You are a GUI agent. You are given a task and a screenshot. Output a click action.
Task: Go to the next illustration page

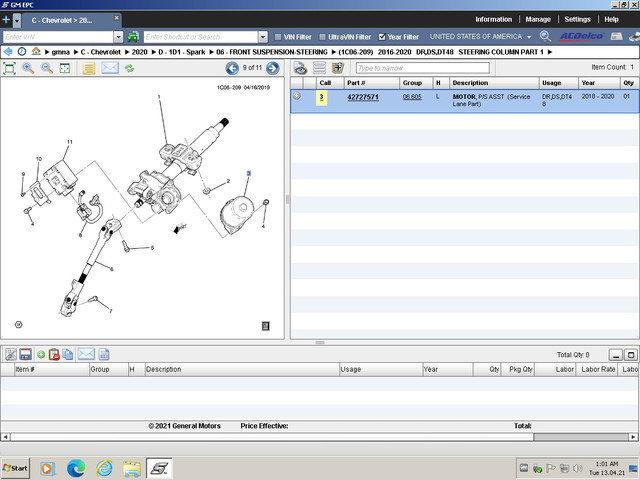pos(272,68)
